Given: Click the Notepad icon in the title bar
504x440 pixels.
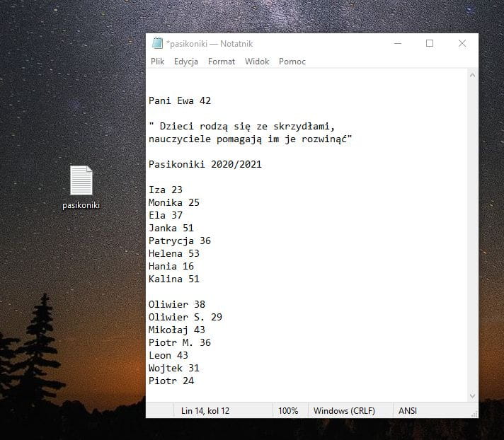Looking at the screenshot, I should point(157,44).
